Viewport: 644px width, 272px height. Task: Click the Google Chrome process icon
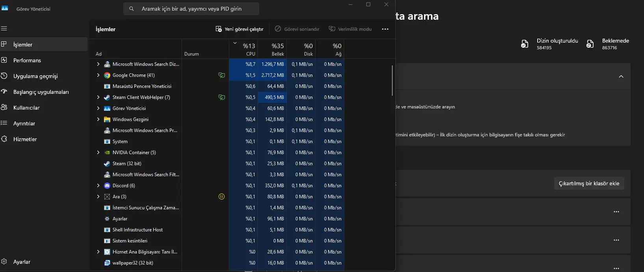tap(107, 75)
